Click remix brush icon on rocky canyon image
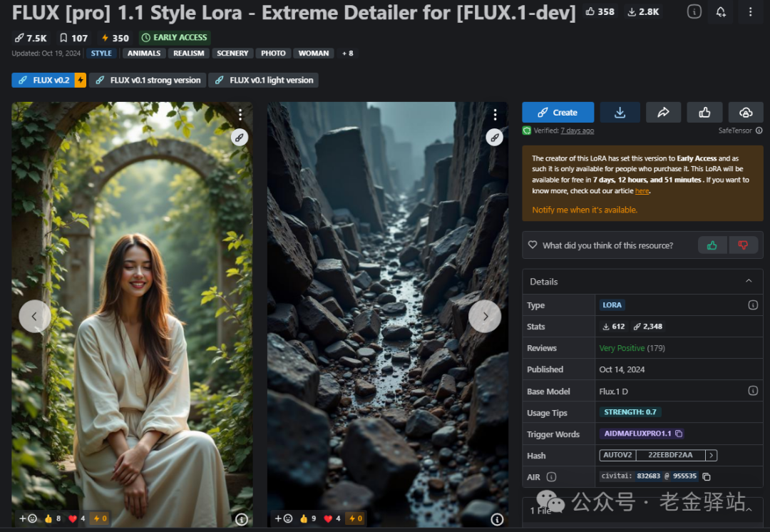The width and height of the screenshot is (770, 532). (x=494, y=138)
